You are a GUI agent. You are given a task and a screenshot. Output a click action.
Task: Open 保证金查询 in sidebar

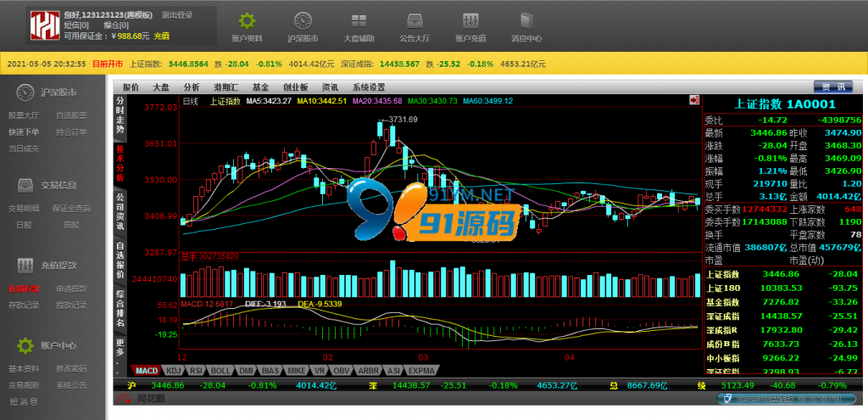[x=71, y=209]
